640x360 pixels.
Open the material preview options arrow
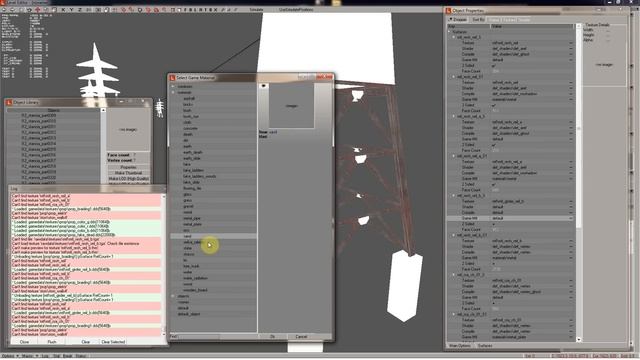(263, 86)
